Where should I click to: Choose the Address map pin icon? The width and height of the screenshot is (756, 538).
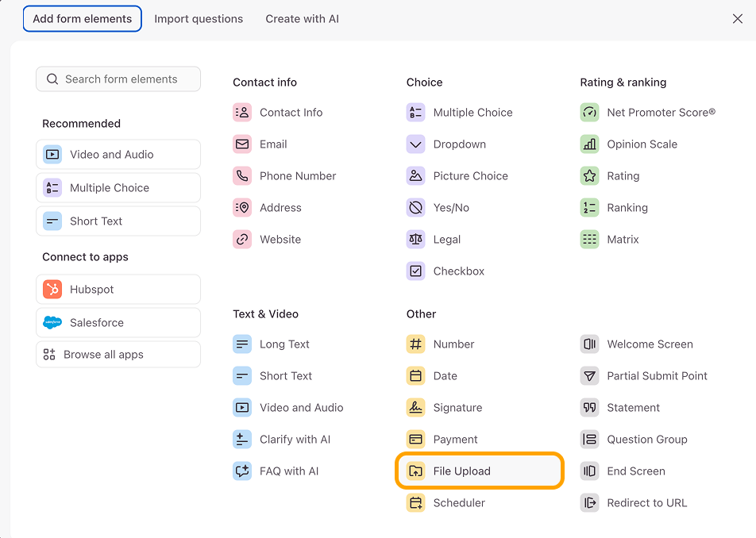tap(242, 208)
